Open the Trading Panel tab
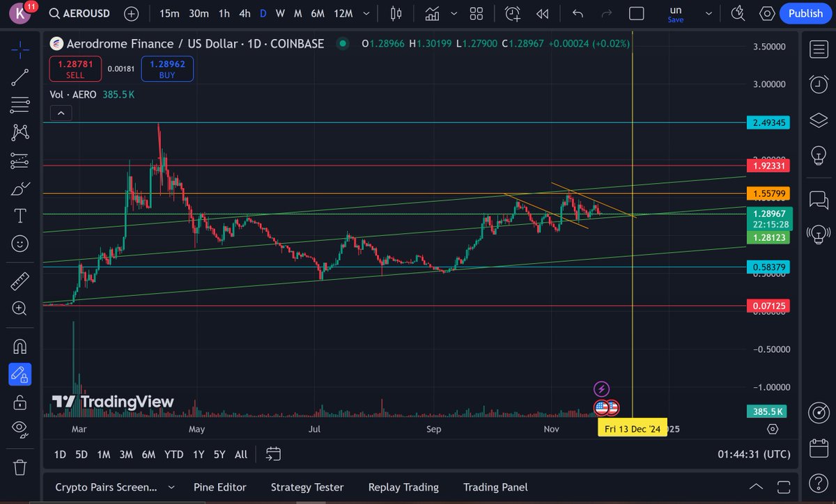 [x=495, y=487]
